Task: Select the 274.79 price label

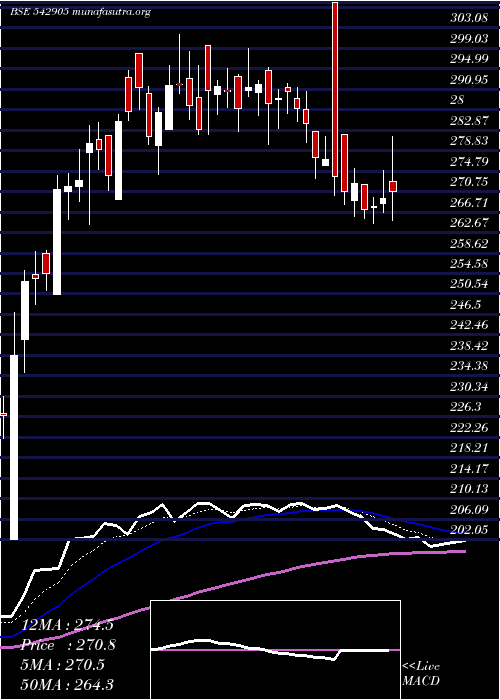Action: (x=469, y=162)
